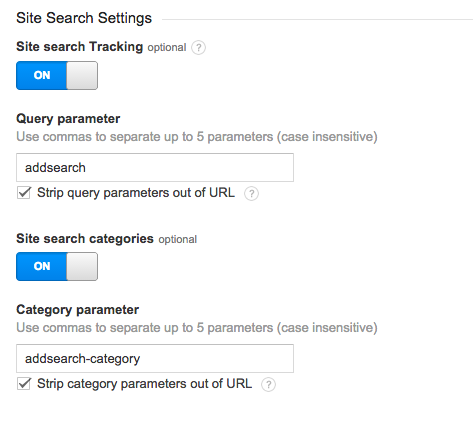
Task: Open help icon beside Strip category parameters
Action: click(x=268, y=384)
